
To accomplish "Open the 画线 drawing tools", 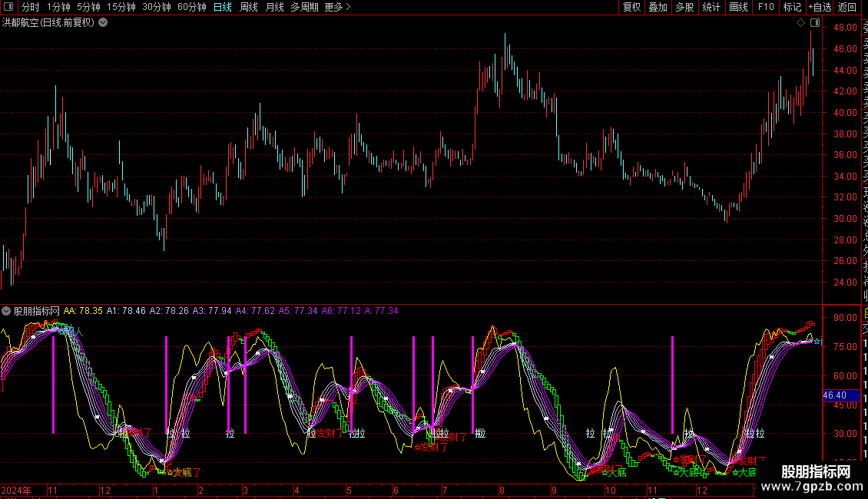I will tap(738, 7).
